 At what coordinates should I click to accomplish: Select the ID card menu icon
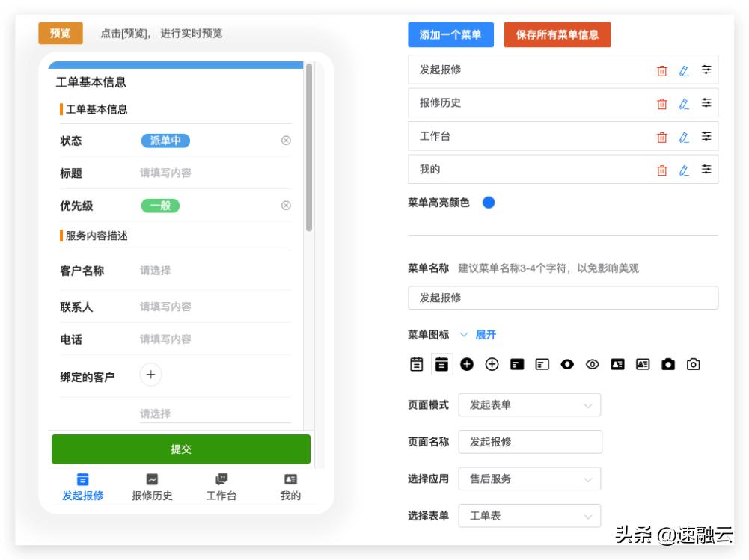click(x=618, y=364)
